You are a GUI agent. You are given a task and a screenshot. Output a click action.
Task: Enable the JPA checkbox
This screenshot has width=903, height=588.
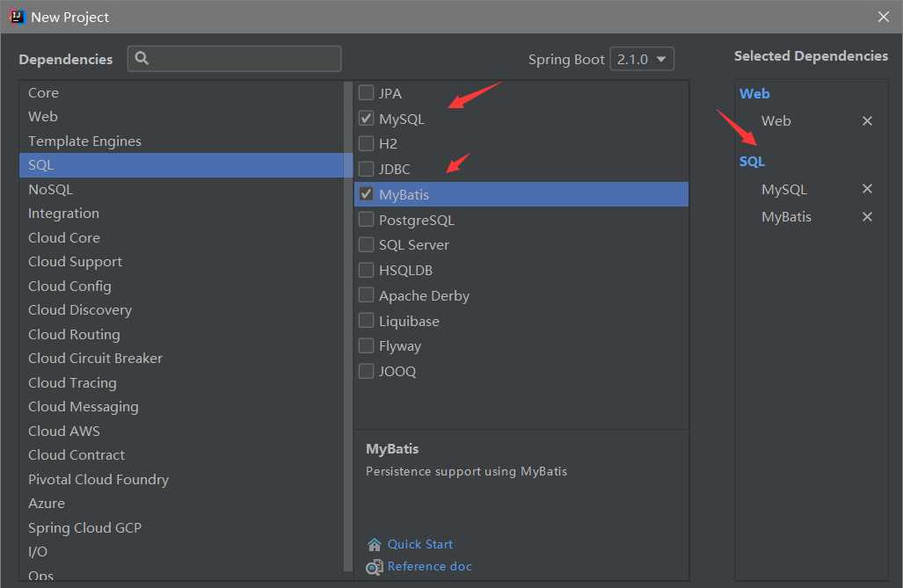click(367, 92)
